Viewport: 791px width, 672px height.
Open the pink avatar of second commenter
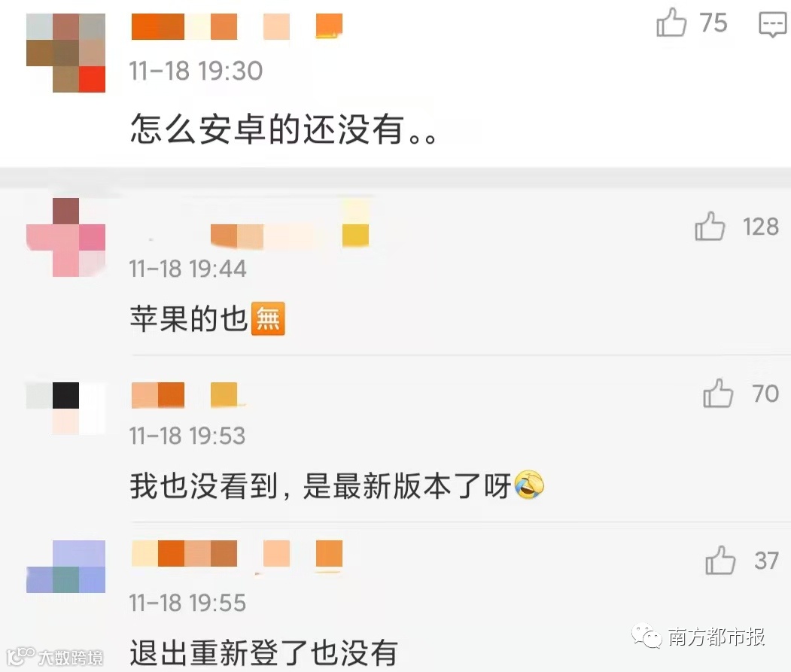65,237
